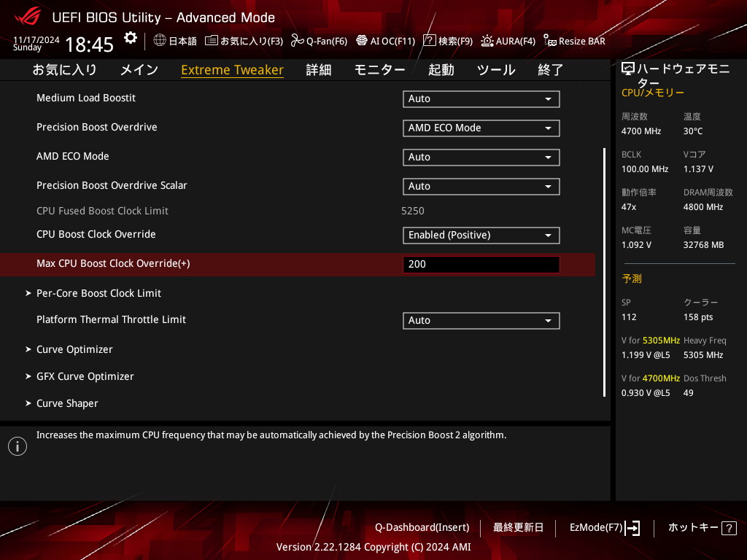Open Precision Boost Overdrive dropdown
The width and height of the screenshot is (747, 560).
click(x=481, y=128)
